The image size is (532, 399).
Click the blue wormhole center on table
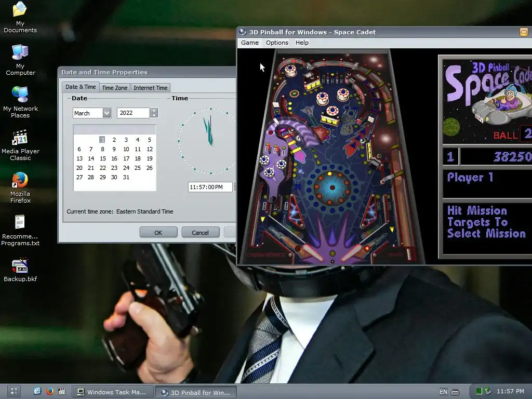coord(332,188)
